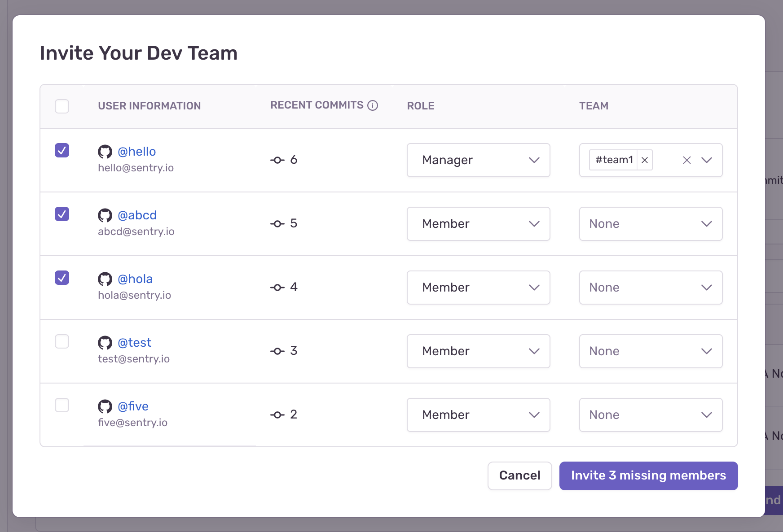Click the GitHub icon next to @hello
The image size is (783, 532).
(x=105, y=152)
